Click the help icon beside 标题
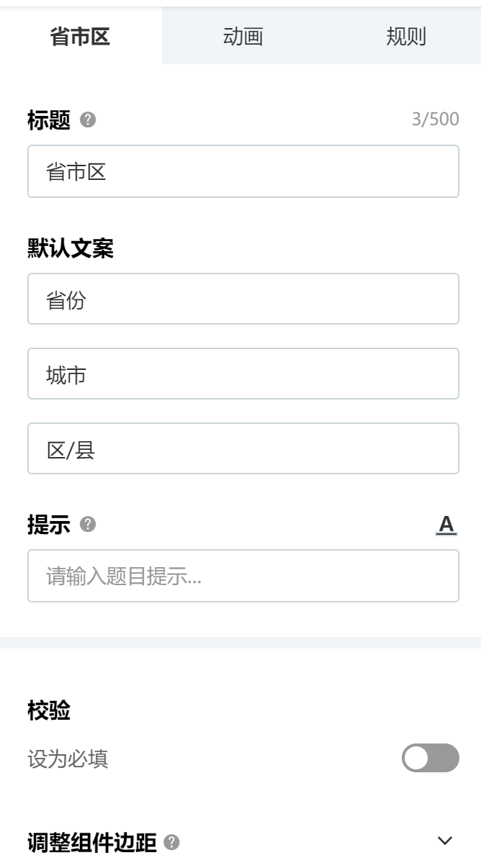Image resolution: width=481 pixels, height=868 pixels. 88,120
